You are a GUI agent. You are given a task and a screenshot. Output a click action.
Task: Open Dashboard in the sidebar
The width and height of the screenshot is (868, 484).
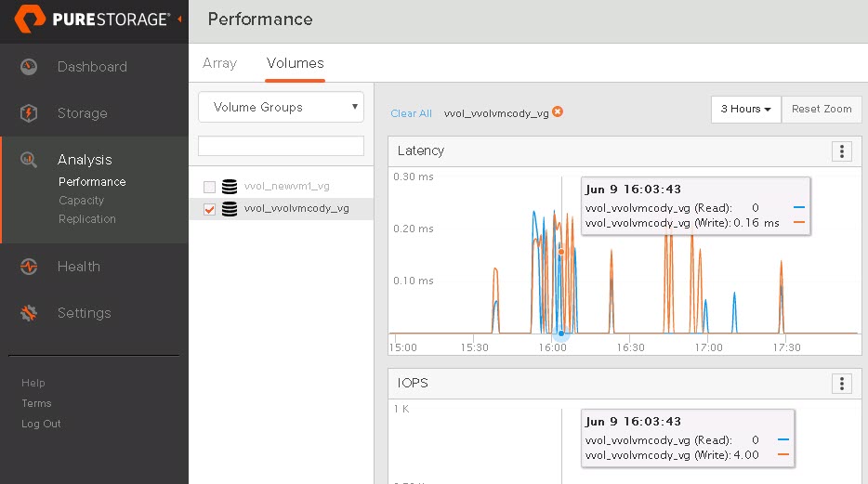[92, 67]
